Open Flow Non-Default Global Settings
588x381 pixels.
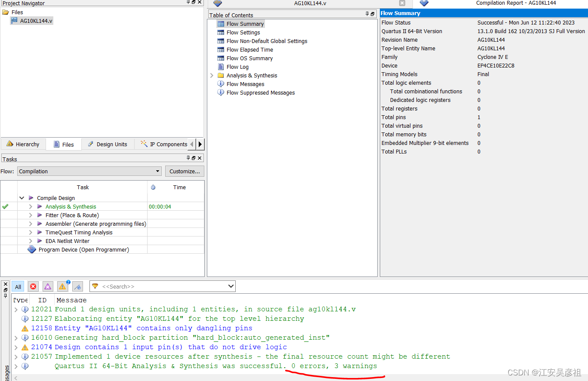[x=267, y=41]
